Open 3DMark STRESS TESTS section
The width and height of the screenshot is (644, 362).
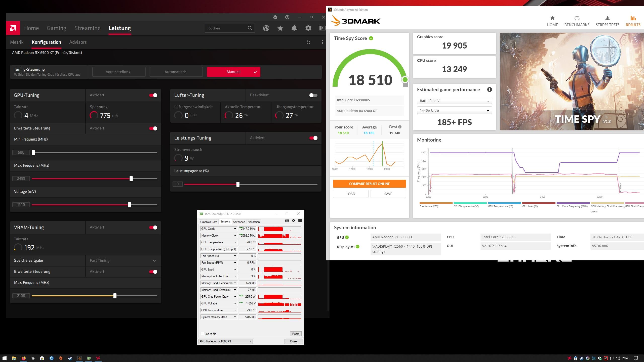(608, 21)
